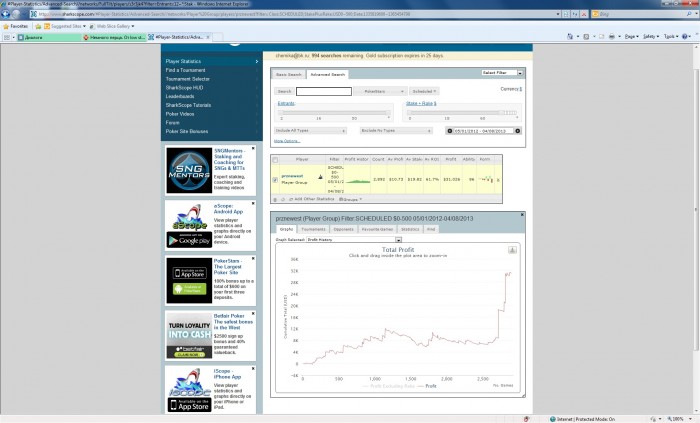Open the Find tab

431,229
